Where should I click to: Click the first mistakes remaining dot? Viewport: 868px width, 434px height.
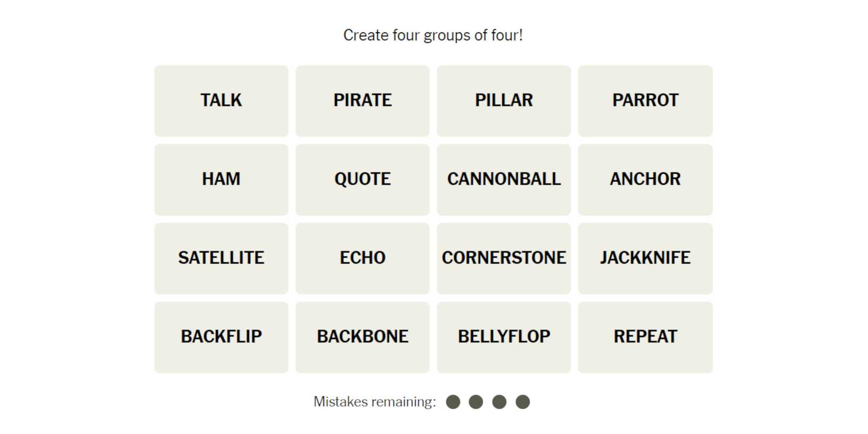pyautogui.click(x=453, y=402)
